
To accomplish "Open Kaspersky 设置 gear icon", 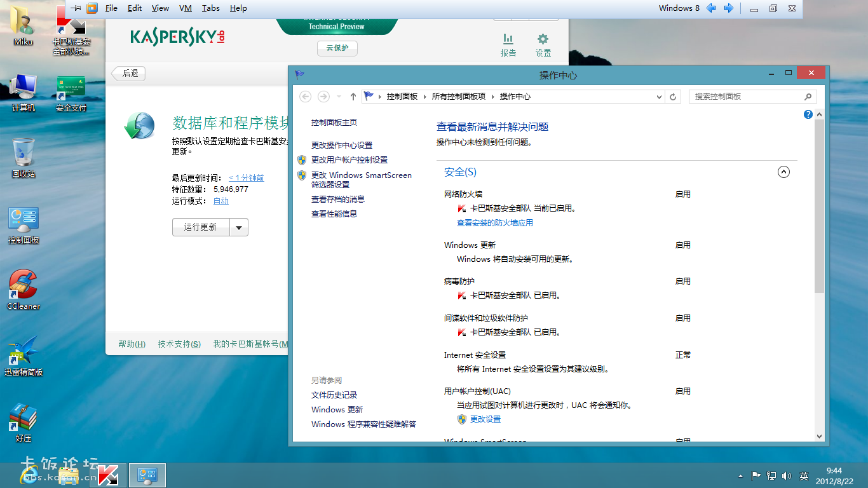I will tap(543, 44).
